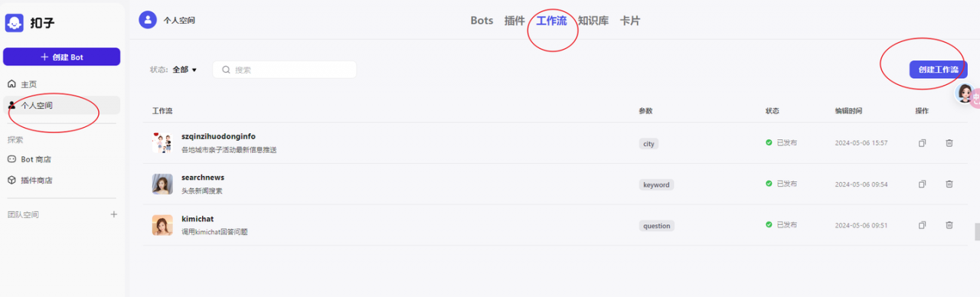Image resolution: width=980 pixels, height=297 pixels.
Task: Click the 创建工作流 button
Action: tap(939, 70)
